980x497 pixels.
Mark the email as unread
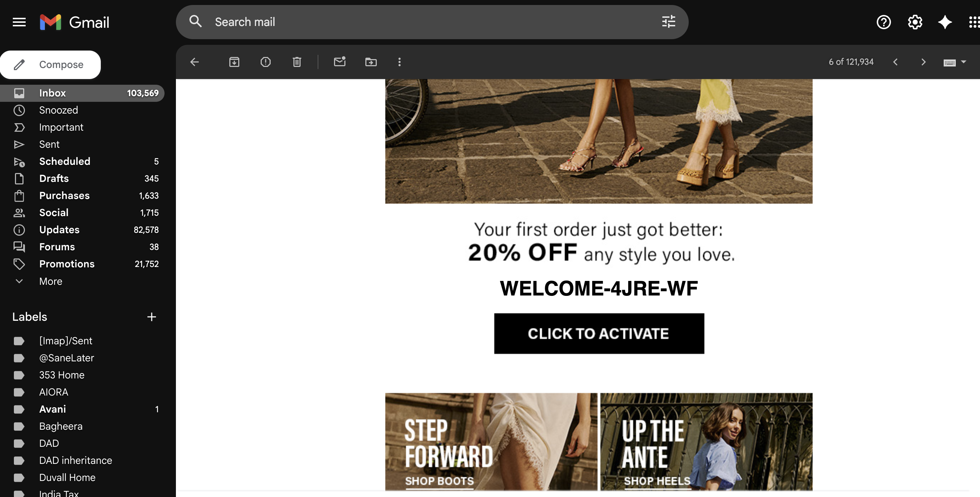tap(339, 62)
